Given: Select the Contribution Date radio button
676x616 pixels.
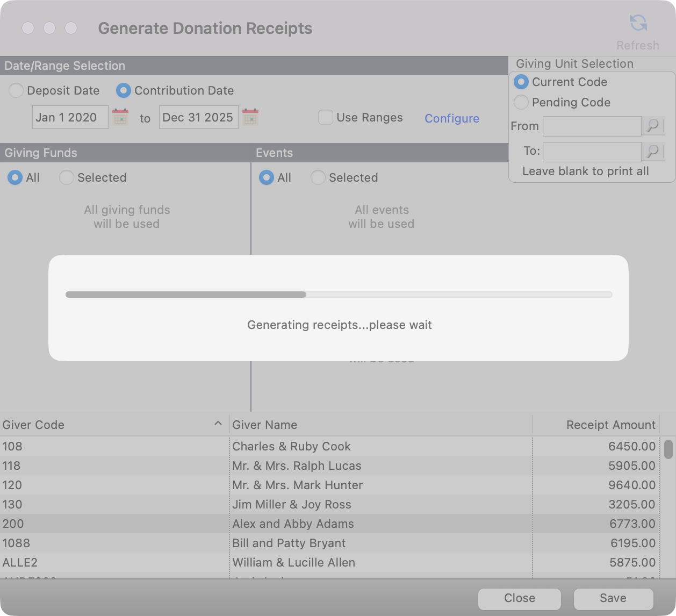Looking at the screenshot, I should [x=124, y=90].
